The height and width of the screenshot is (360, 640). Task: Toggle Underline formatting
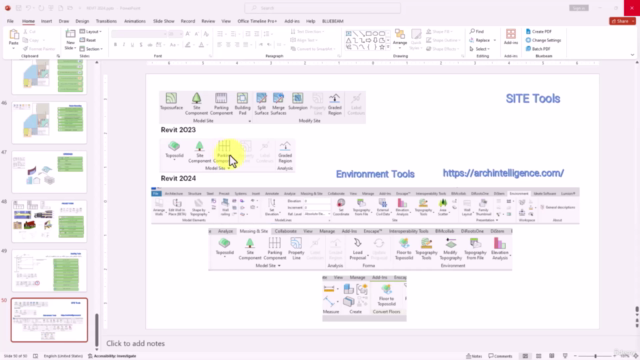click(x=133, y=45)
